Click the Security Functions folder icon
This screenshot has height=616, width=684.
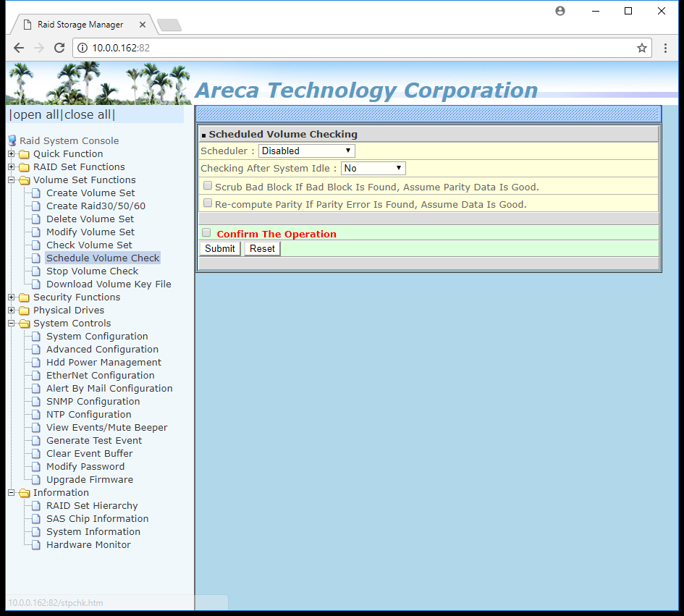click(x=25, y=298)
